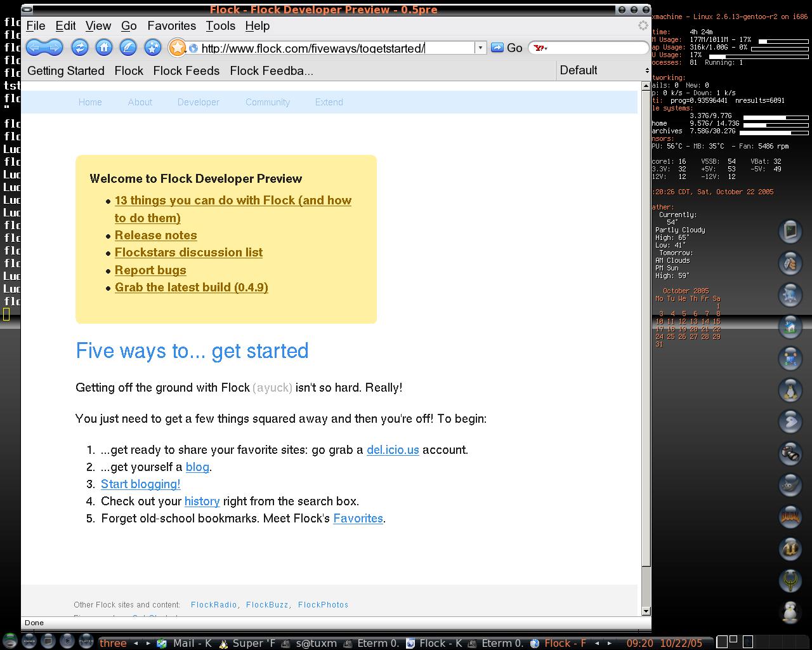Open the FlockPhotos footer link
The image size is (812, 650).
coord(323,605)
